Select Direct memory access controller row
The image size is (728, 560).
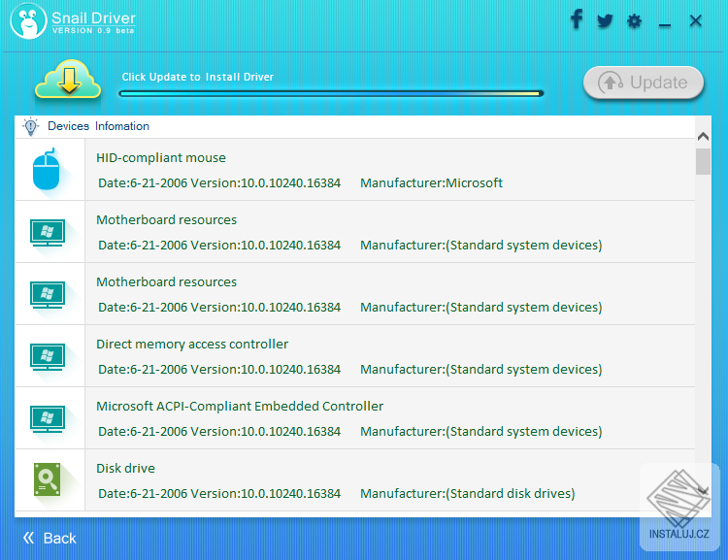[355, 356]
